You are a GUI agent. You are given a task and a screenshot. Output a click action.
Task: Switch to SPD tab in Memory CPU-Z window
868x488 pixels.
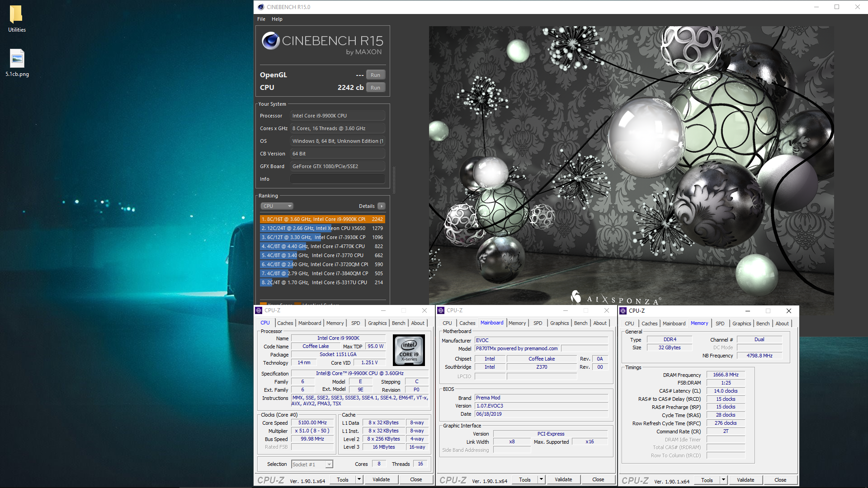tap(720, 324)
